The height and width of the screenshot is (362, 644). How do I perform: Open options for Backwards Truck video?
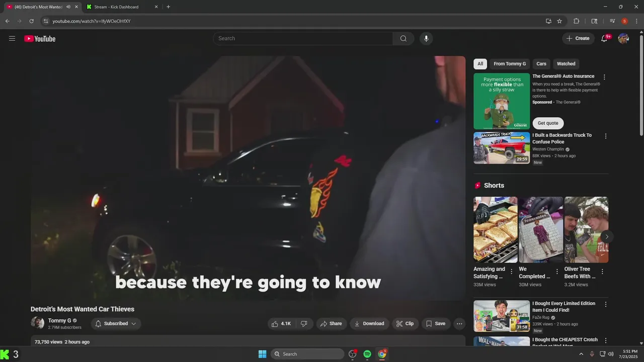[x=605, y=136]
